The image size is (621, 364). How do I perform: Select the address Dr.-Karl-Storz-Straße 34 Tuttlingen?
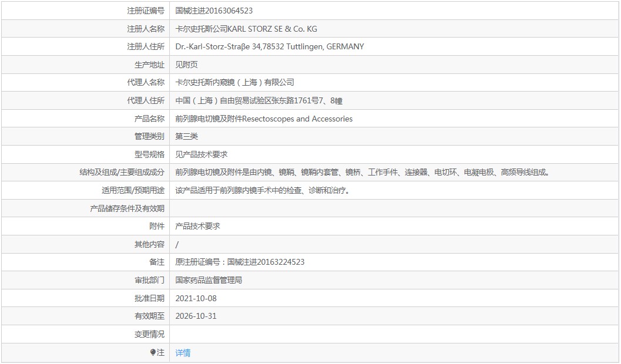269,47
